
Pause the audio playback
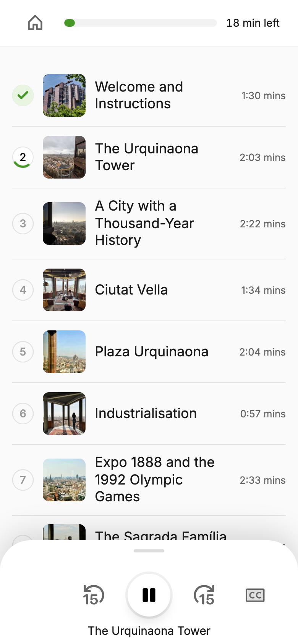149,595
